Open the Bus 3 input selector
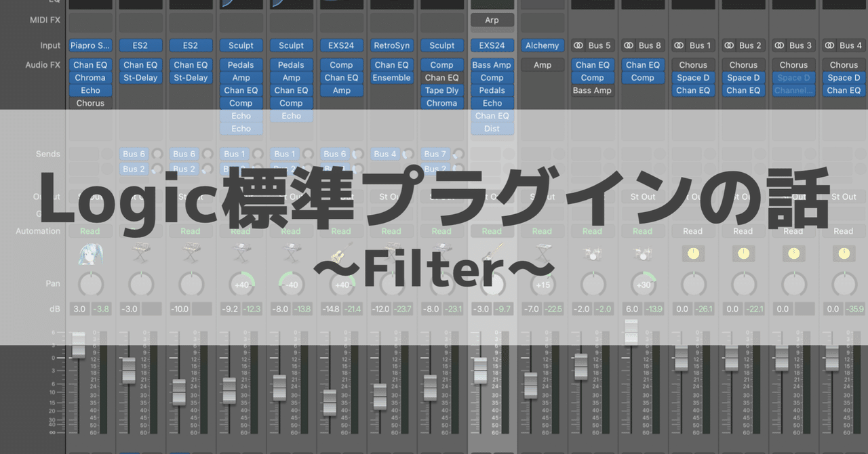868x454 pixels. (800, 45)
